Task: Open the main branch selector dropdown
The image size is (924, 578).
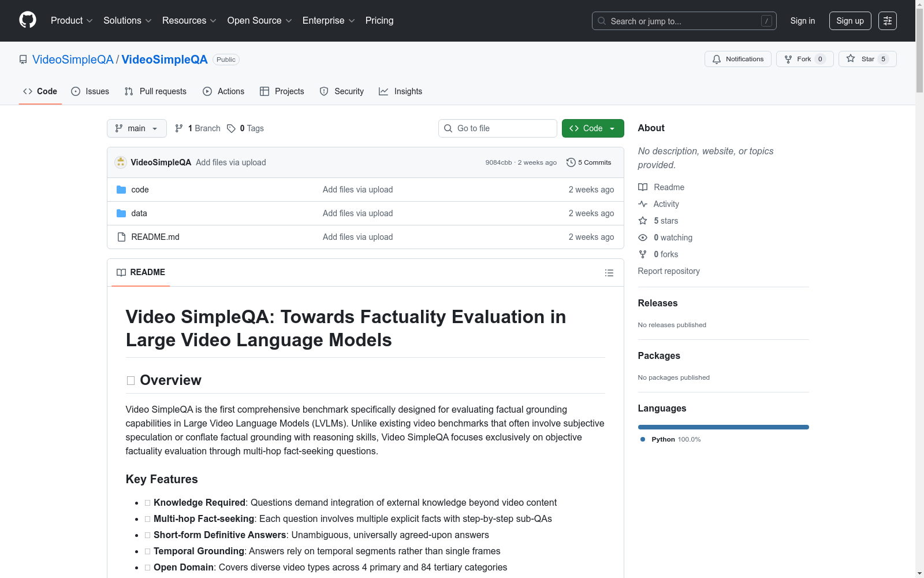Action: [137, 128]
